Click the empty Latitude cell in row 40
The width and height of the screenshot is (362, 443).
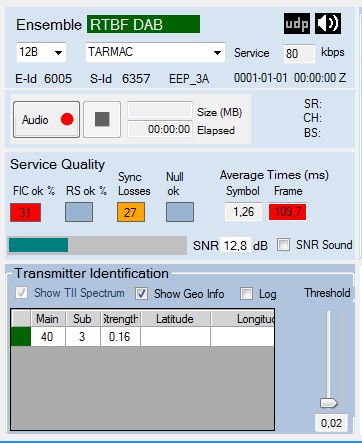[175, 337]
